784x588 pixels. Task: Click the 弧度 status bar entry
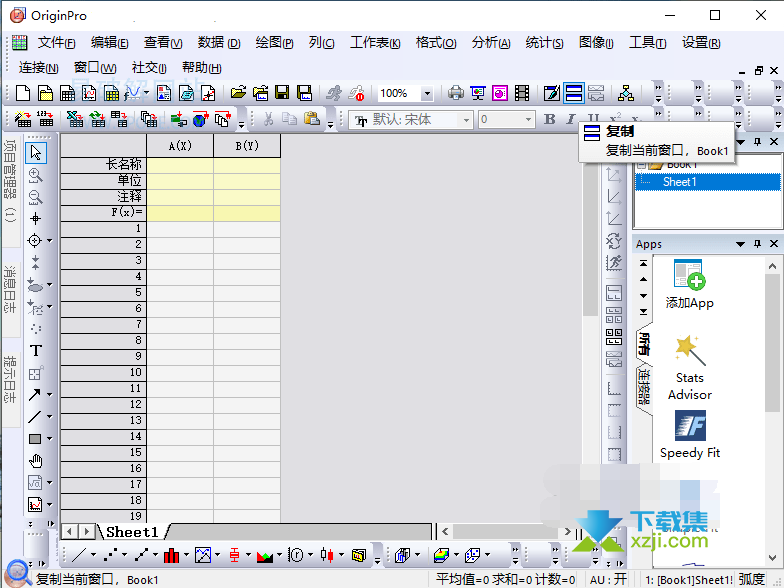click(752, 580)
